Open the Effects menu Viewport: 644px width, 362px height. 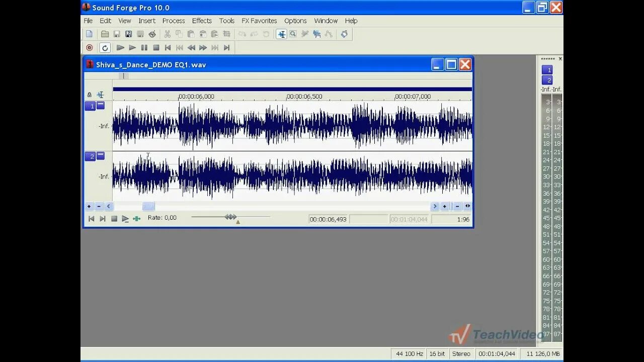[202, 21]
